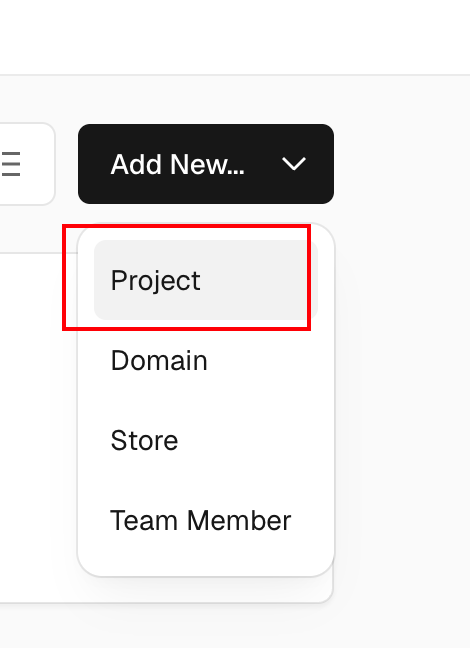Screen dimensions: 470x648
Task: Choose Domain in the Add New menu
Action: [x=206, y=360]
